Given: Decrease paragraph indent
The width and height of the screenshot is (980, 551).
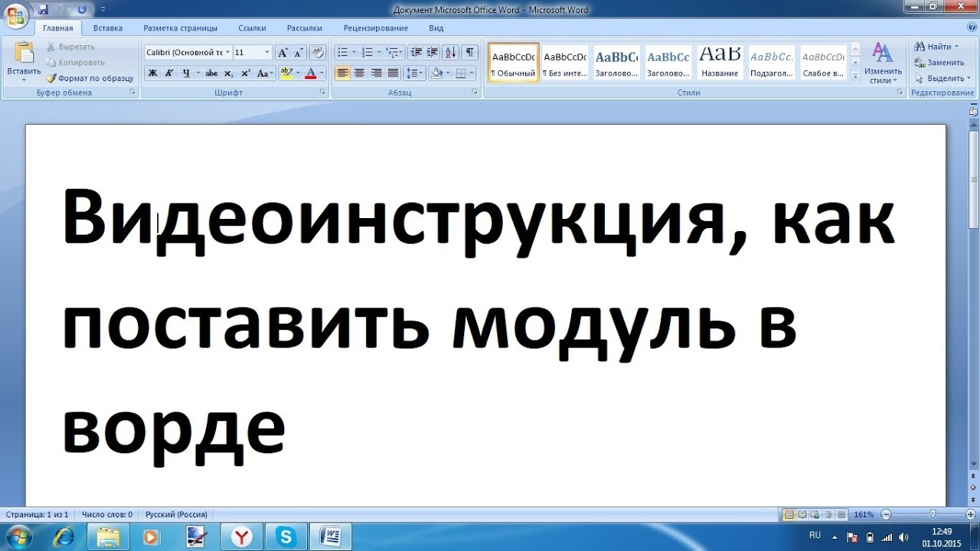Looking at the screenshot, I should point(416,52).
